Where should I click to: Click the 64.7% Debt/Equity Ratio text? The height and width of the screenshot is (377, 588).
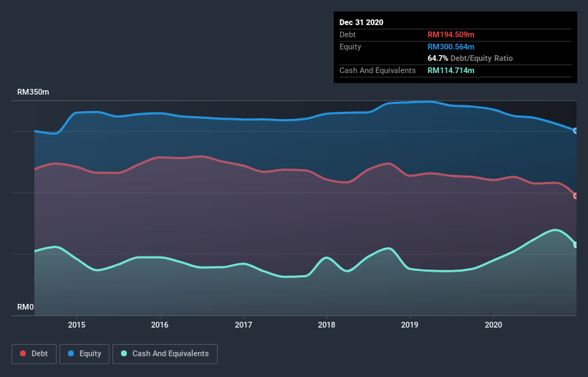pos(471,58)
